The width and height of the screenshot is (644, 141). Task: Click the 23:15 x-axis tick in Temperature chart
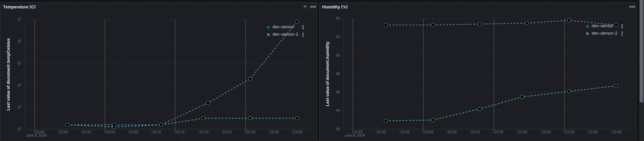point(180,132)
